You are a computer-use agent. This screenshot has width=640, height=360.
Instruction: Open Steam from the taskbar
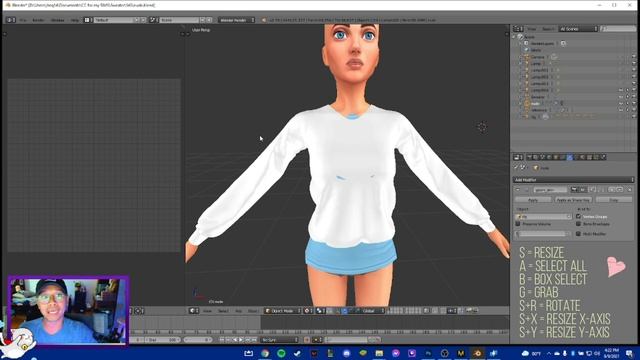coord(297,353)
